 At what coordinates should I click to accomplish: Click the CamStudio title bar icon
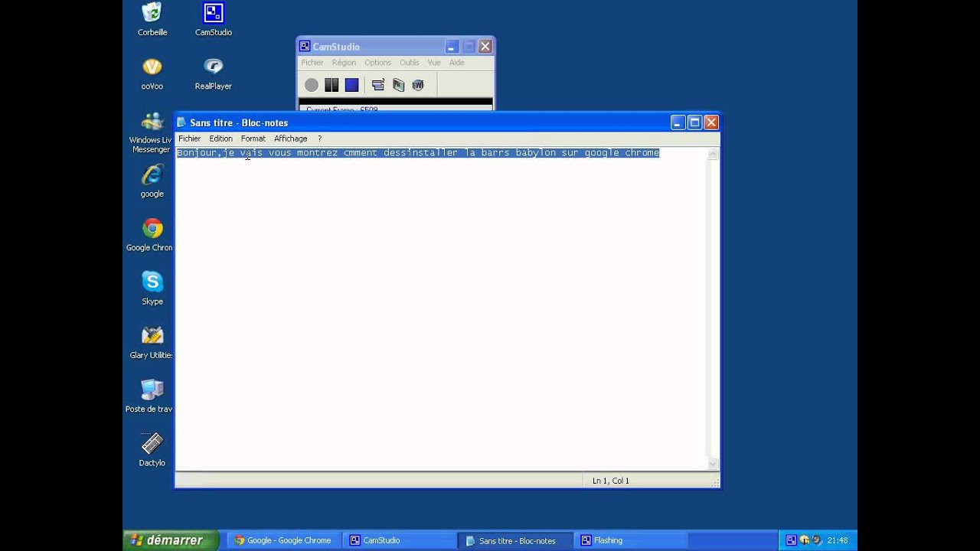point(305,47)
